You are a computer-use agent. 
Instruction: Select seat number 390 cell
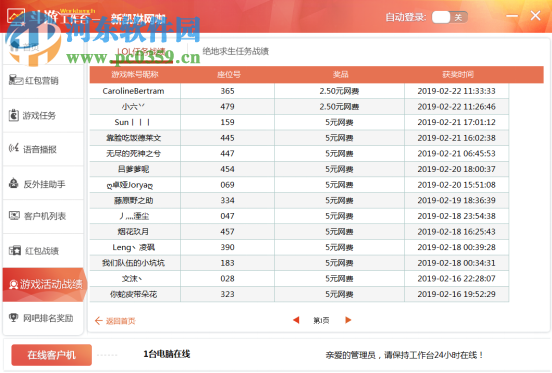[x=227, y=247]
